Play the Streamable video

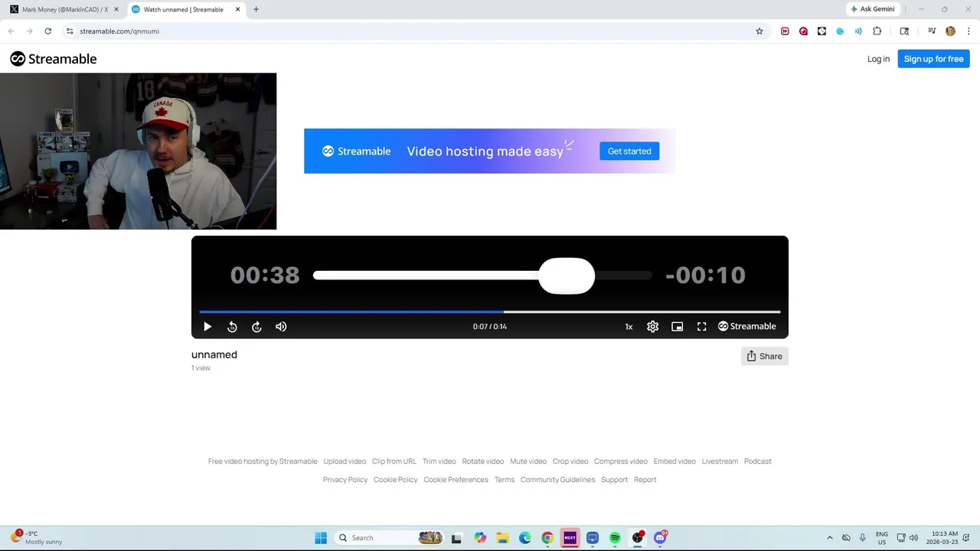click(x=207, y=327)
